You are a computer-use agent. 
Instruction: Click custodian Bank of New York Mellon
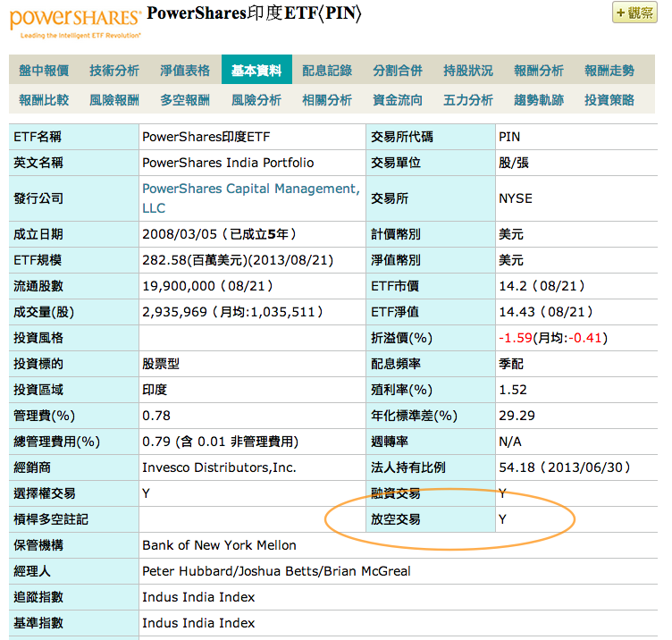219,545
